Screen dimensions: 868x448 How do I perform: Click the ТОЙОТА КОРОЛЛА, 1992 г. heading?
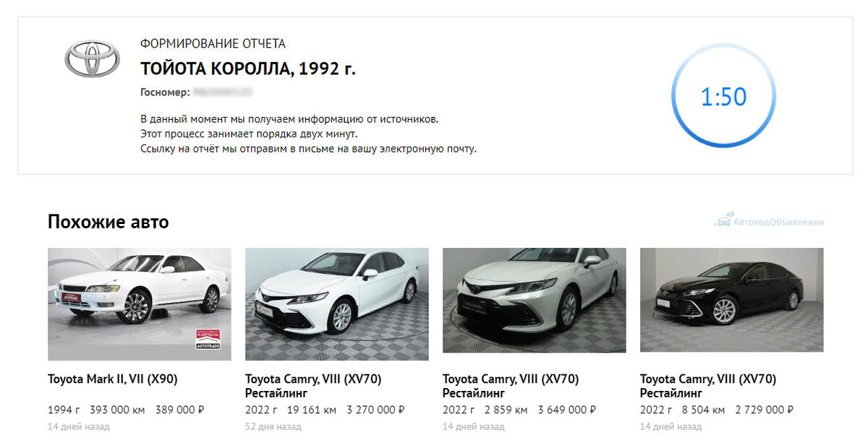tap(248, 69)
